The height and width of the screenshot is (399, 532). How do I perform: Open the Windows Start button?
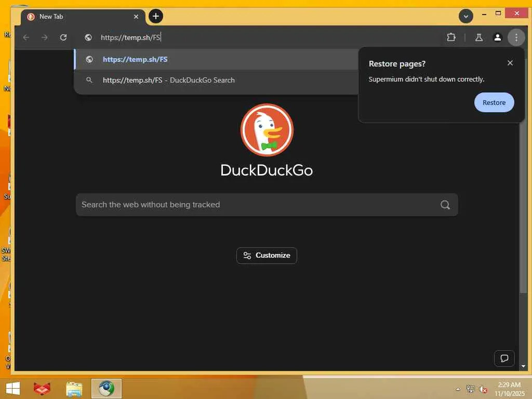coord(13,389)
